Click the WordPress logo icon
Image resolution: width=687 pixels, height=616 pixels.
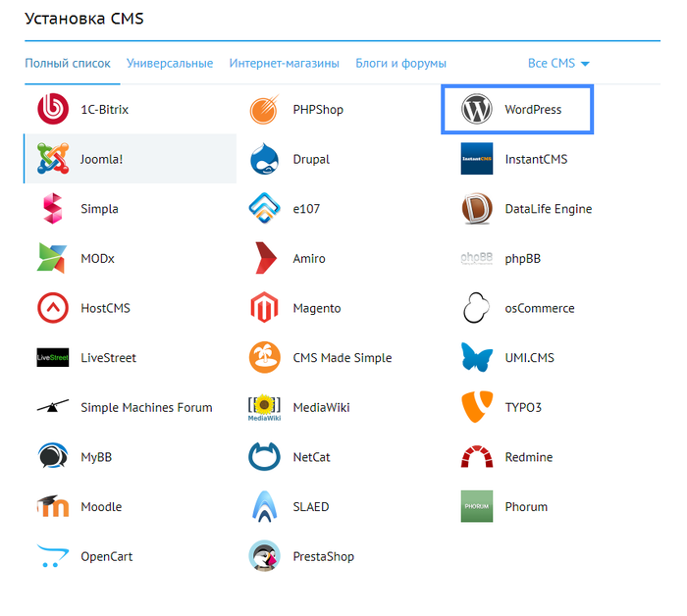[477, 110]
